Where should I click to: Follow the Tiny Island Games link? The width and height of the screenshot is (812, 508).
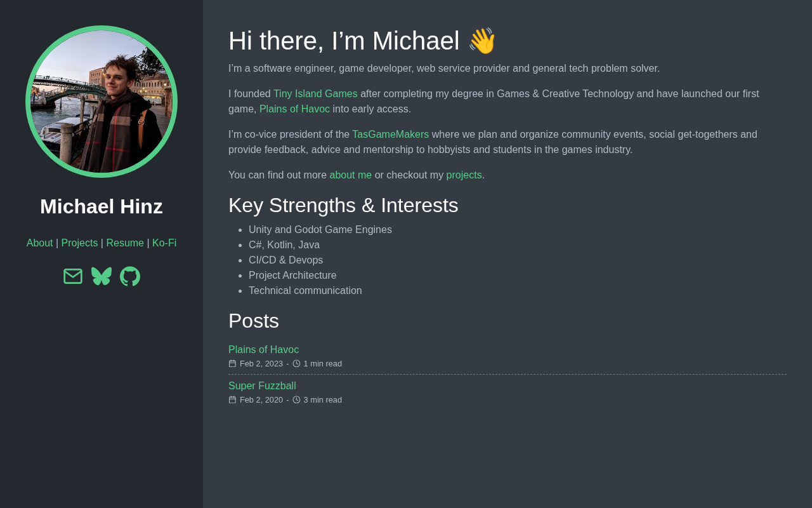click(x=315, y=94)
